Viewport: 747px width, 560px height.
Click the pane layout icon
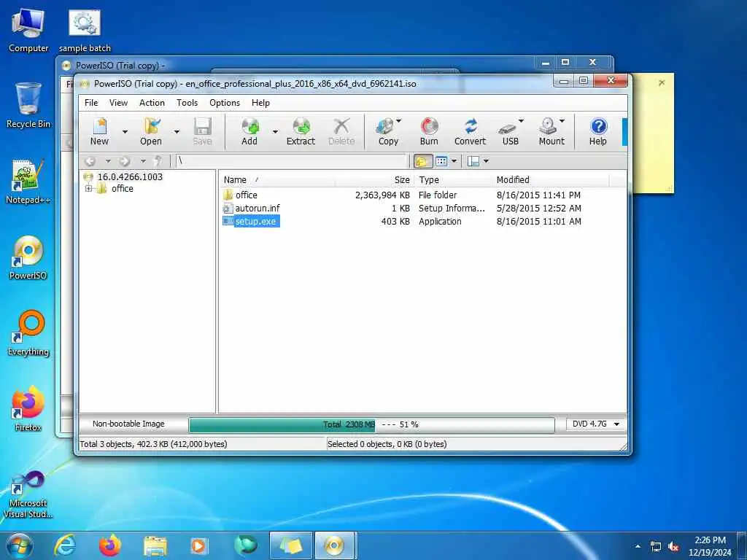[x=473, y=161]
